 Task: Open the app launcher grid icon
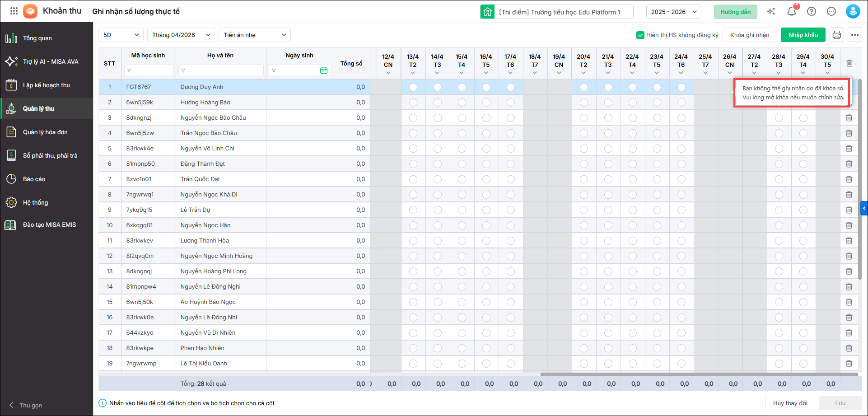[x=14, y=11]
